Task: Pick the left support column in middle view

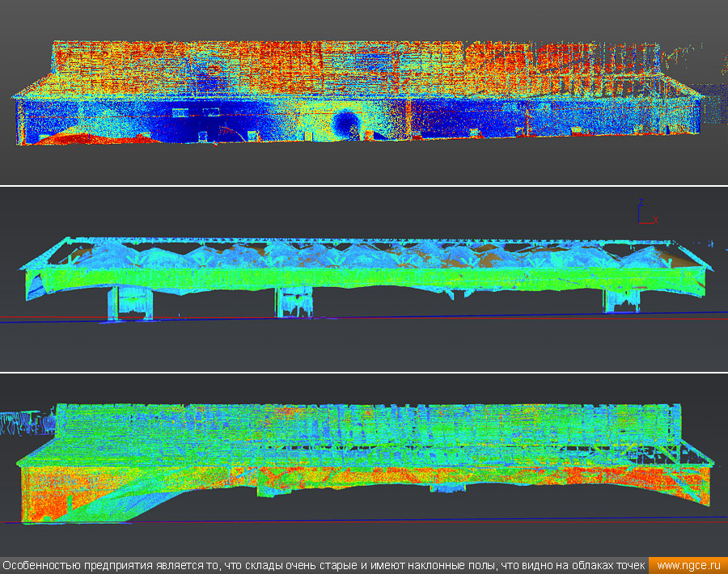Action: click(x=129, y=303)
